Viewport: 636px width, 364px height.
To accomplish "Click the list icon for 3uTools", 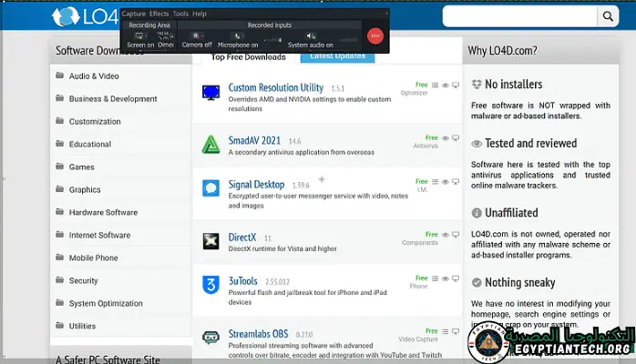I will (x=435, y=278).
